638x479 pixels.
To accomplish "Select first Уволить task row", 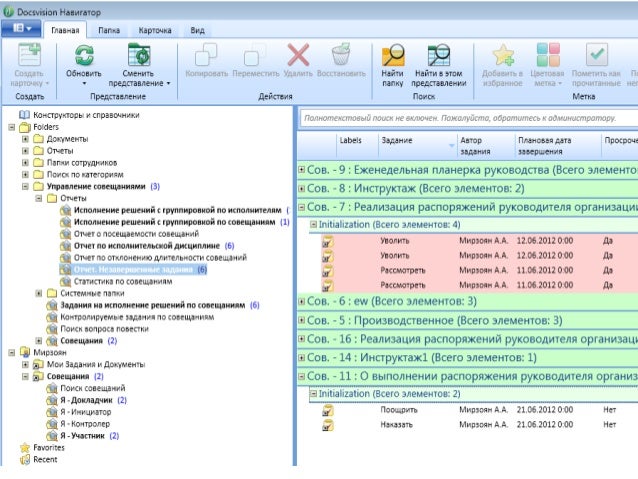I will [x=479, y=241].
